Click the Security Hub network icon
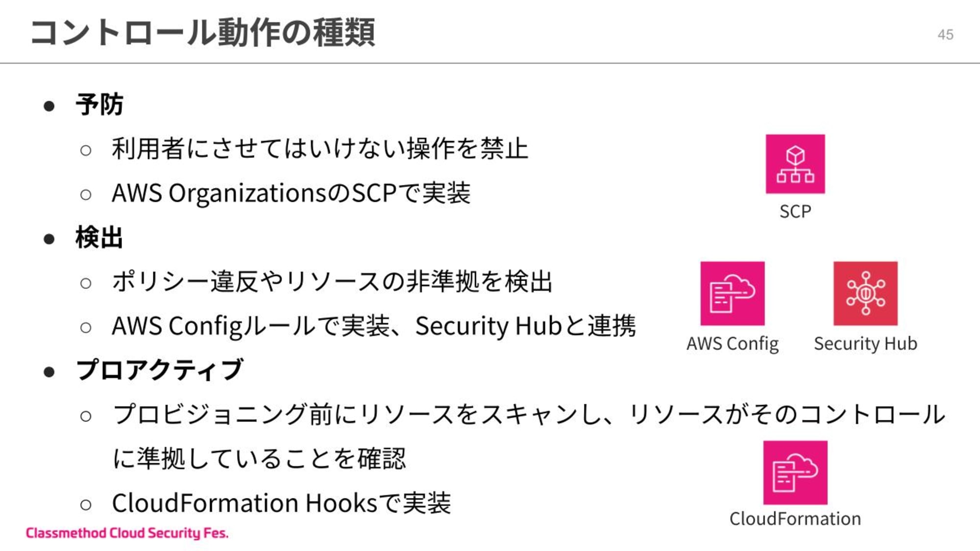This screenshot has width=980, height=551. (x=865, y=293)
